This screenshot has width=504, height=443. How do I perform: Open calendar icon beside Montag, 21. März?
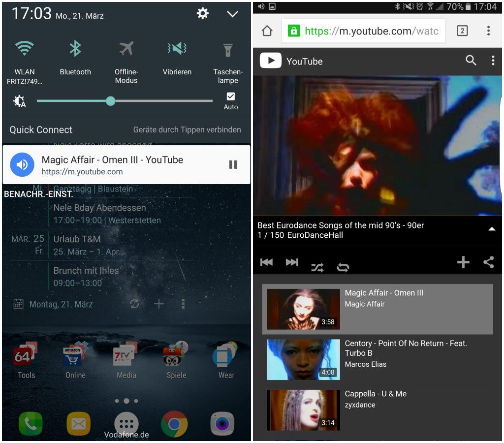coord(18,304)
